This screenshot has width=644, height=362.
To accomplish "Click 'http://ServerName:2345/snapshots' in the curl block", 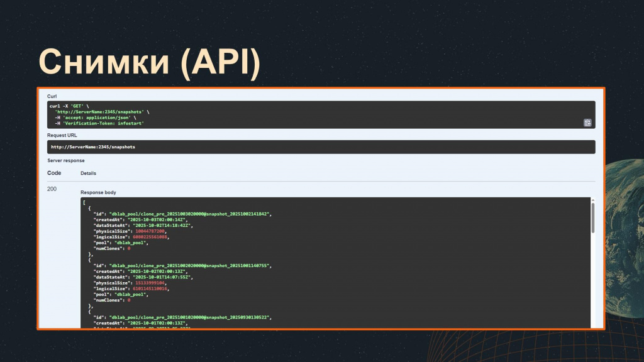I will tap(99, 112).
